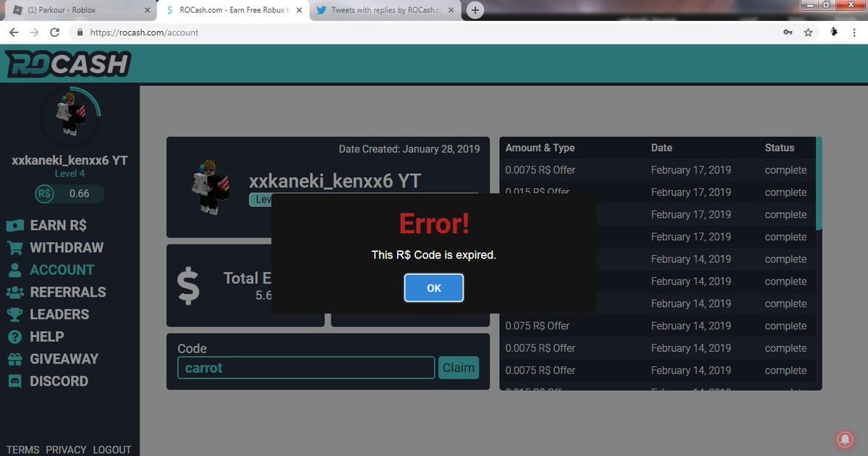Viewport: 868px width, 456px height.
Task: Click the browser back arrow
Action: (x=14, y=33)
